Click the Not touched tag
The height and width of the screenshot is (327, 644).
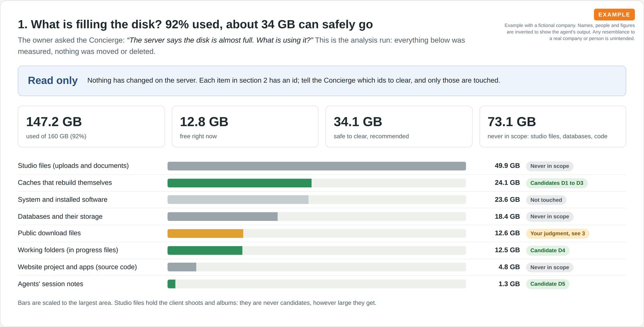pos(546,200)
